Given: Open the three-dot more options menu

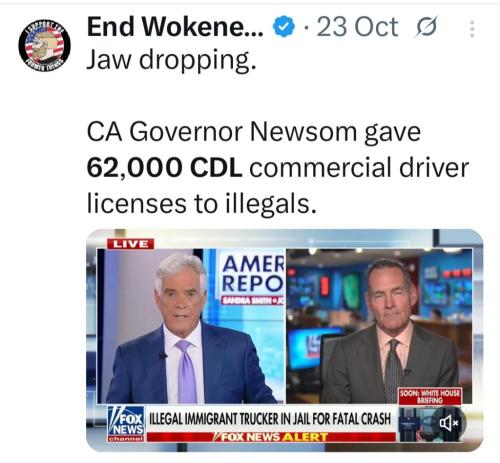Looking at the screenshot, I should pyautogui.click(x=471, y=29).
